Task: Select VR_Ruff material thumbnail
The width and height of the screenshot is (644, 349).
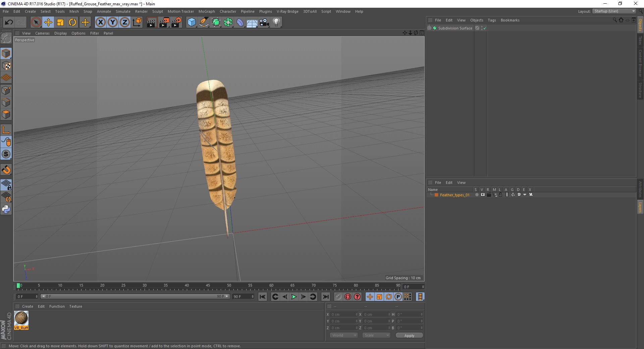Action: 21,320
